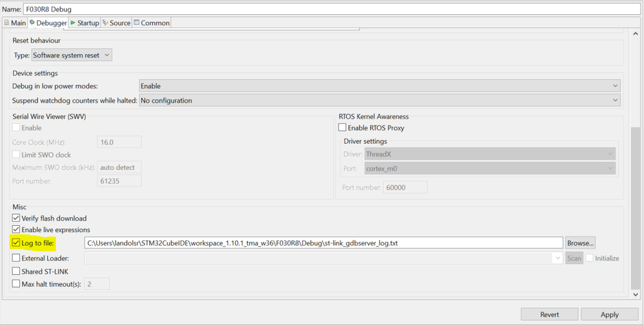Click Browse for the log file
This screenshot has height=325, width=644.
point(580,243)
